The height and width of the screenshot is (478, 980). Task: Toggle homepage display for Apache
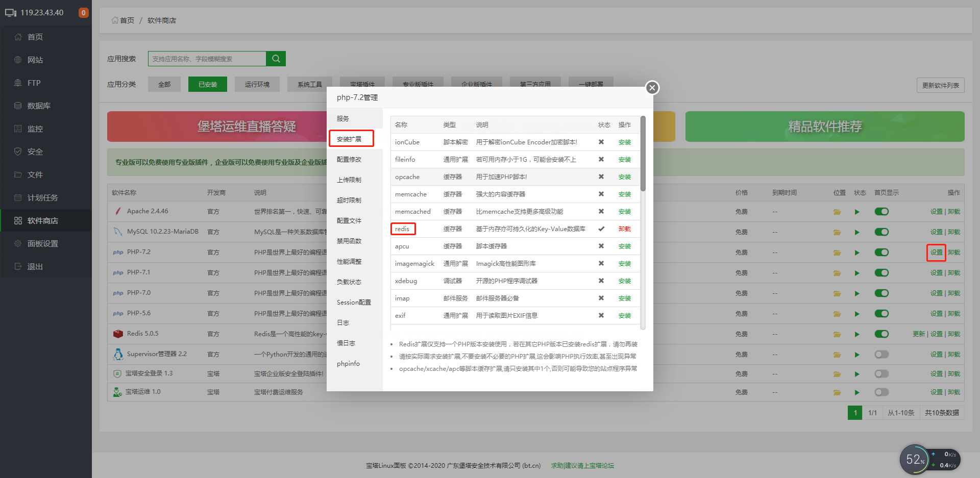pos(881,212)
